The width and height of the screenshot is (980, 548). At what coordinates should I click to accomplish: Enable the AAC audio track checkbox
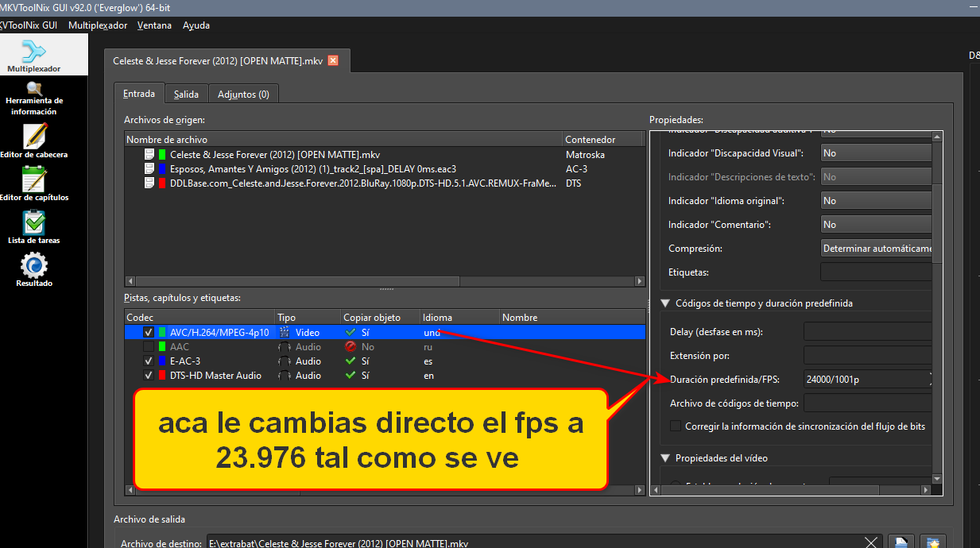pyautogui.click(x=149, y=347)
